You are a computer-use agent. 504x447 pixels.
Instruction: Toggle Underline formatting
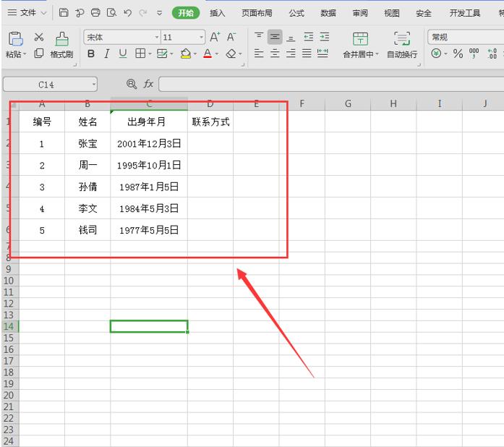(x=122, y=54)
